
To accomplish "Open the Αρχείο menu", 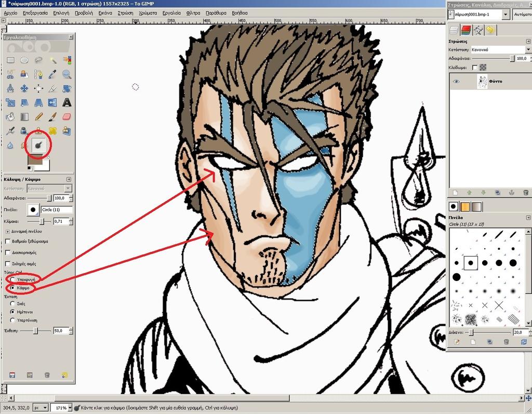I will tap(10, 13).
